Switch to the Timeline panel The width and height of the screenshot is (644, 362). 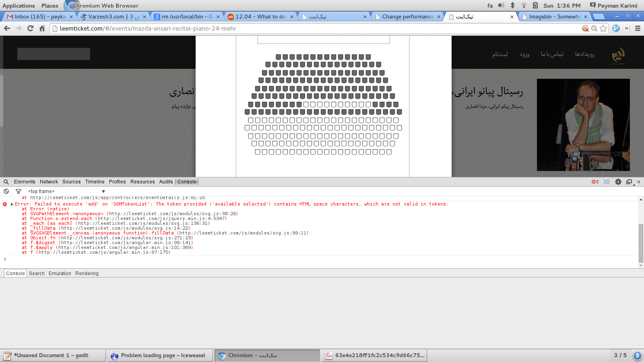[95, 182]
